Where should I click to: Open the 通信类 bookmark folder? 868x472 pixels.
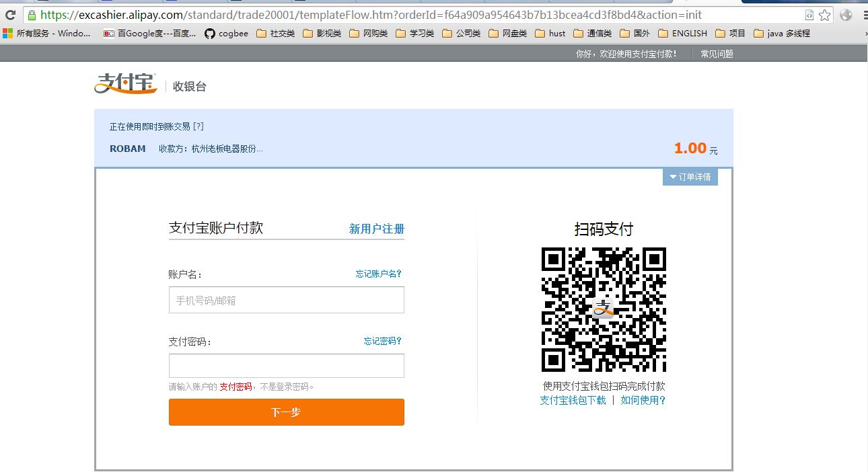pos(593,33)
